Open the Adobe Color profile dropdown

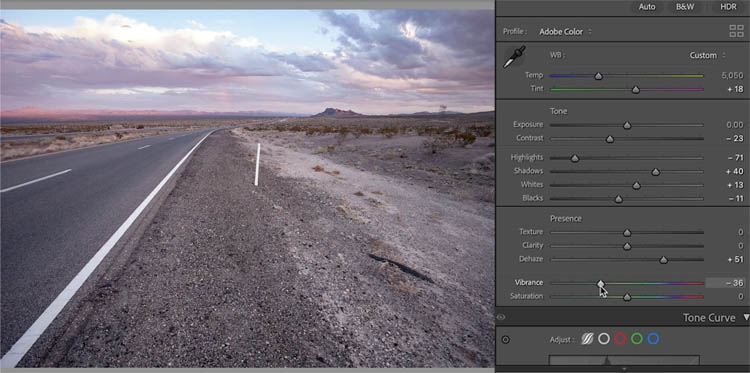click(565, 32)
